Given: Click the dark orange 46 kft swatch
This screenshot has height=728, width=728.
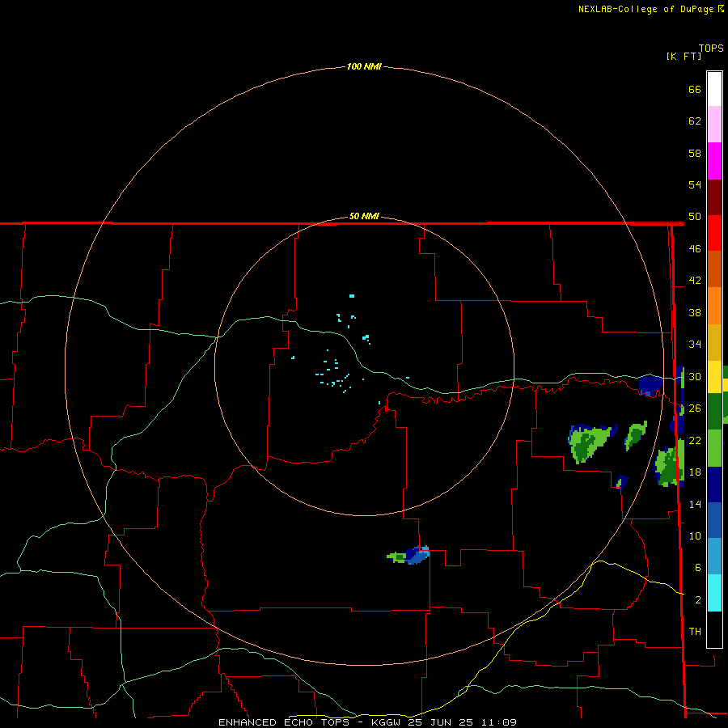Looking at the screenshot, I should [714, 269].
